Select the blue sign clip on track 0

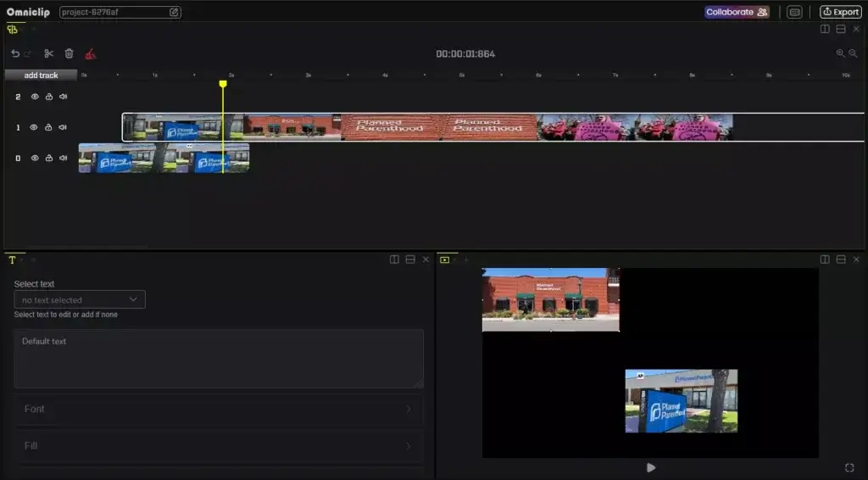coord(164,159)
